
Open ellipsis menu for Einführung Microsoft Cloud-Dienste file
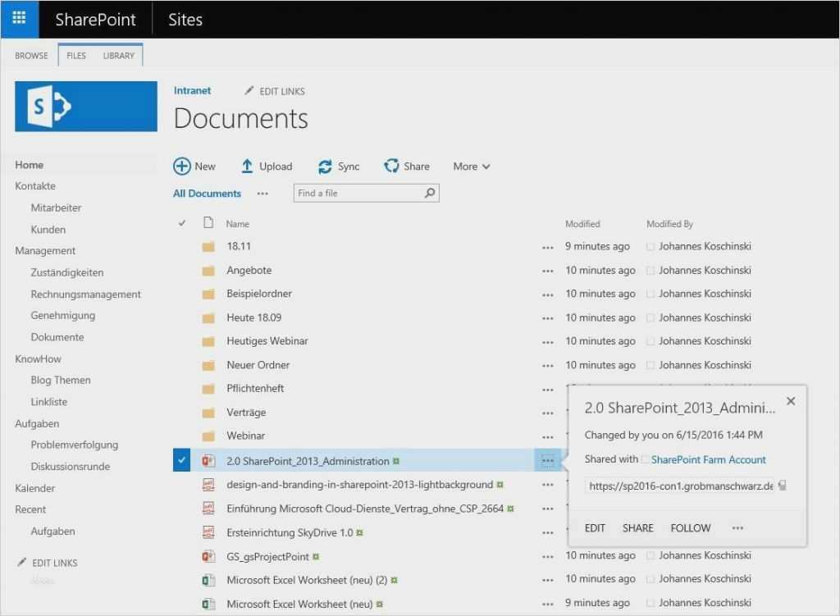[x=547, y=509]
